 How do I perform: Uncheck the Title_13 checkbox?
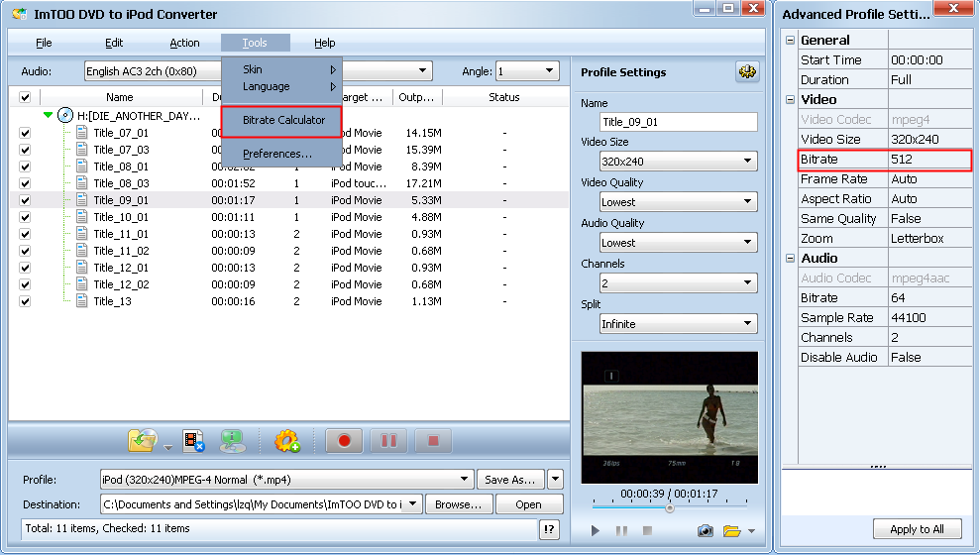[x=25, y=301]
